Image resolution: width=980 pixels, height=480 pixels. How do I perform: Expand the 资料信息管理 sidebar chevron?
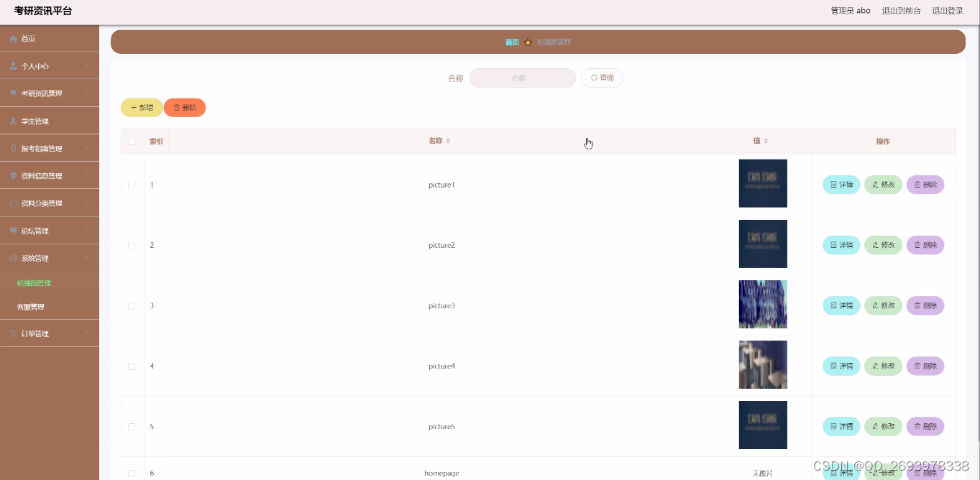point(86,175)
